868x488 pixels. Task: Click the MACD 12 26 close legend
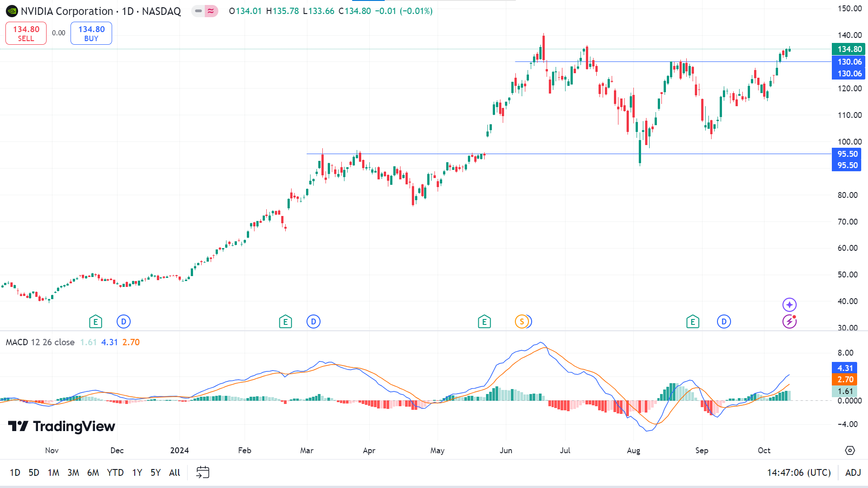(x=40, y=343)
